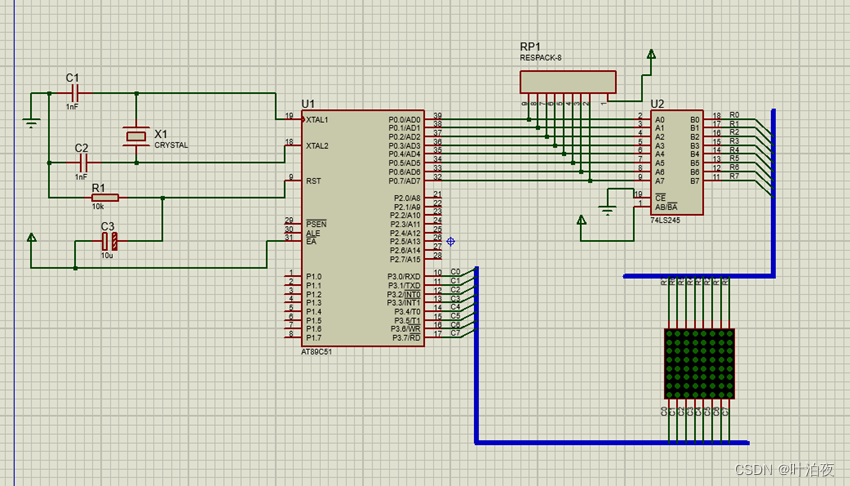Click the P2.0/A8 pin label
This screenshot has height=486, width=850.
click(x=407, y=198)
